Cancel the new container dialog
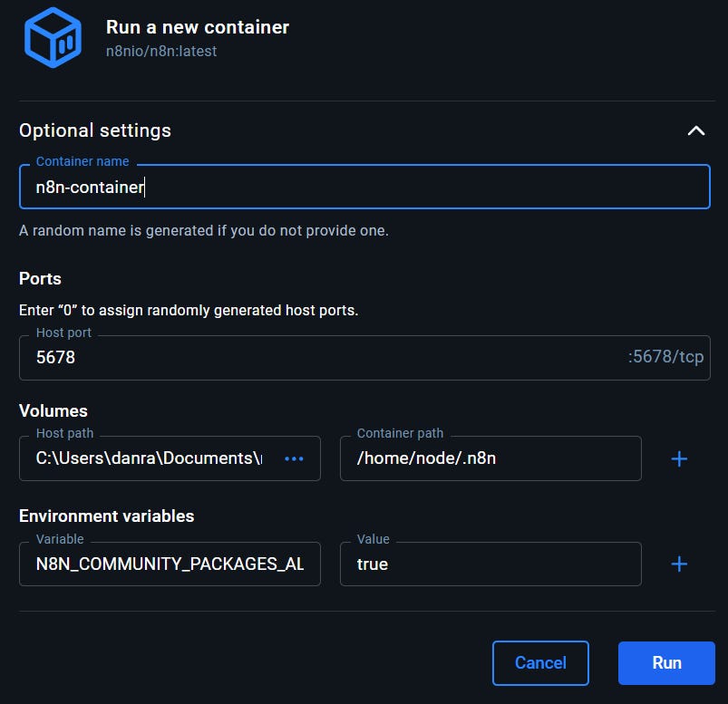 click(x=540, y=662)
